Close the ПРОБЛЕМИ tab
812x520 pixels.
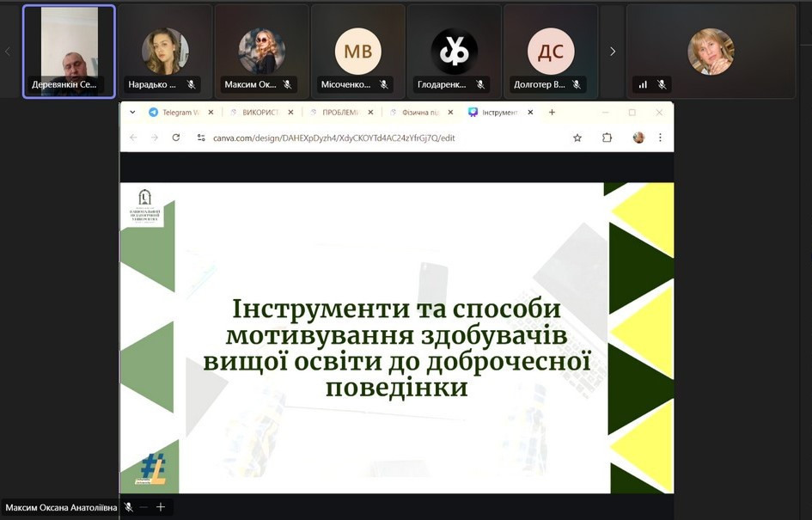tap(370, 112)
